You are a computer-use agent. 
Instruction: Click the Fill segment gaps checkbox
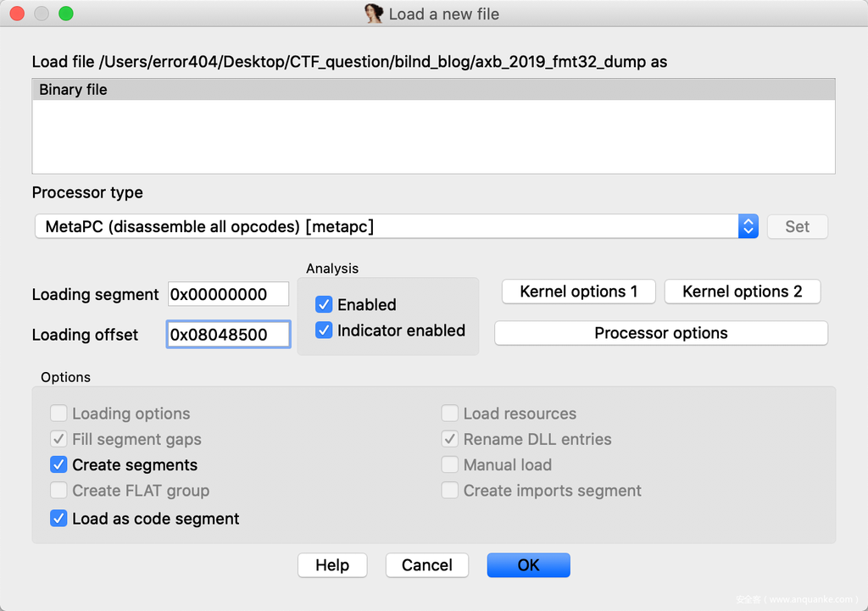click(58, 439)
